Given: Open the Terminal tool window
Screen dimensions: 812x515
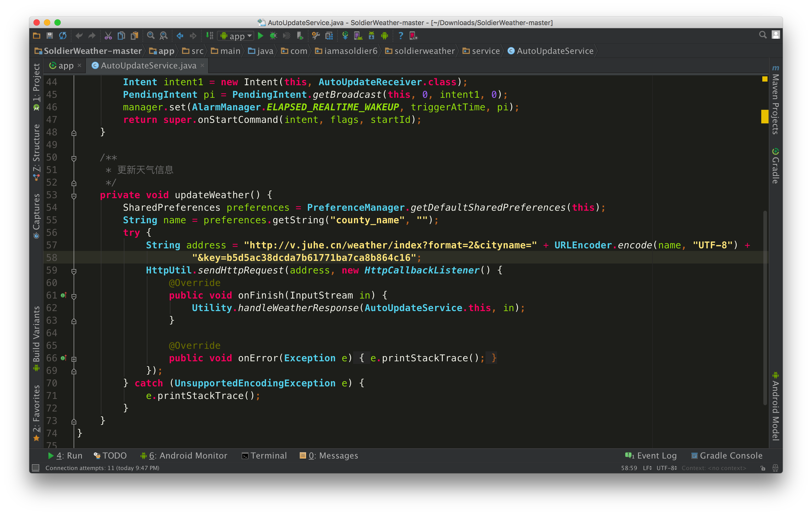Looking at the screenshot, I should pyautogui.click(x=264, y=455).
